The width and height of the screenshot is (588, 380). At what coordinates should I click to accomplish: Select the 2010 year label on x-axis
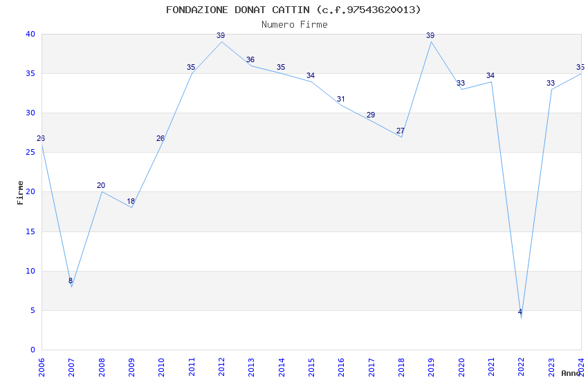click(x=161, y=368)
